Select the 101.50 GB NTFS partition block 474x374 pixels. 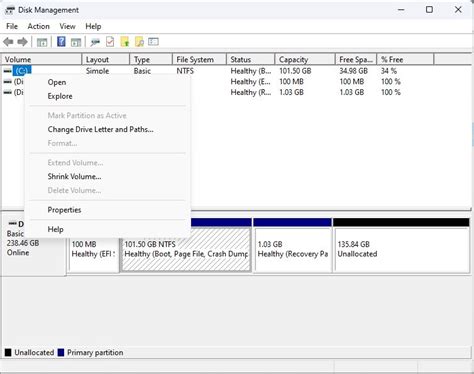click(186, 249)
